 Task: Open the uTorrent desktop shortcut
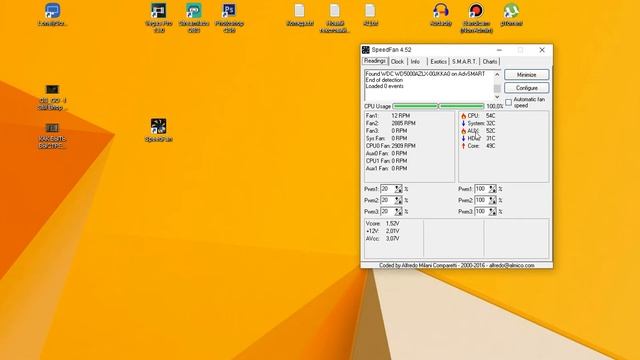511,15
